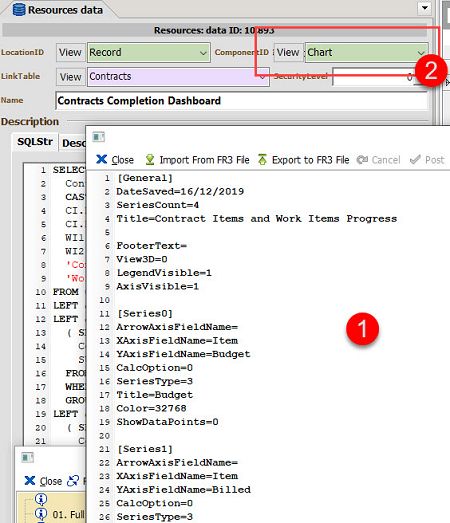Viewport: 450px width, 523px height.
Task: Click the View button next to LocationID
Action: 70,52
